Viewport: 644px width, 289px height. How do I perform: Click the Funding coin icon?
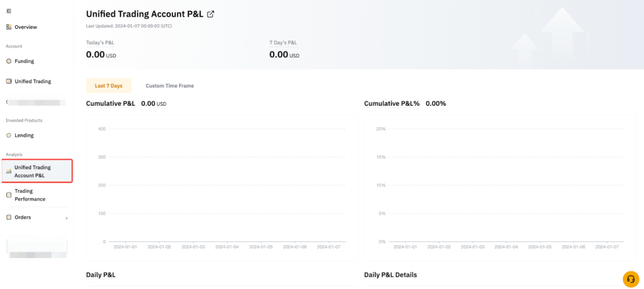9,61
